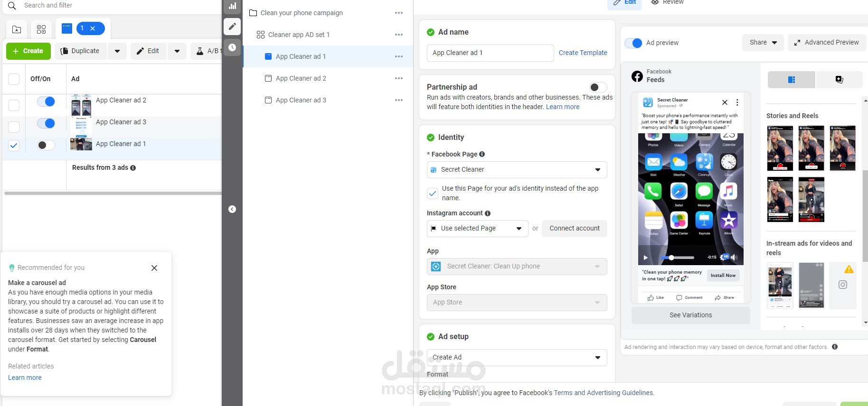Open the Secret Cleaner: Clean Up phone dropdown
Image resolution: width=868 pixels, height=406 pixels.
pos(517,267)
